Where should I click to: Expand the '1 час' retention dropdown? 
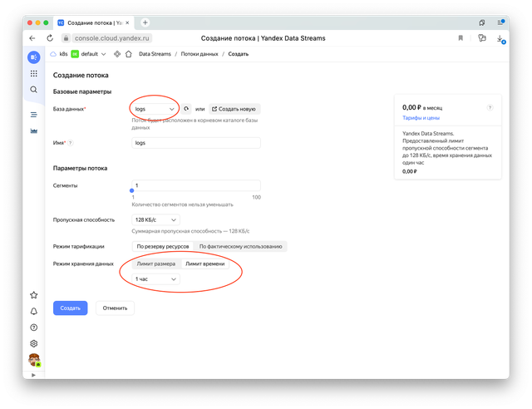pos(155,280)
